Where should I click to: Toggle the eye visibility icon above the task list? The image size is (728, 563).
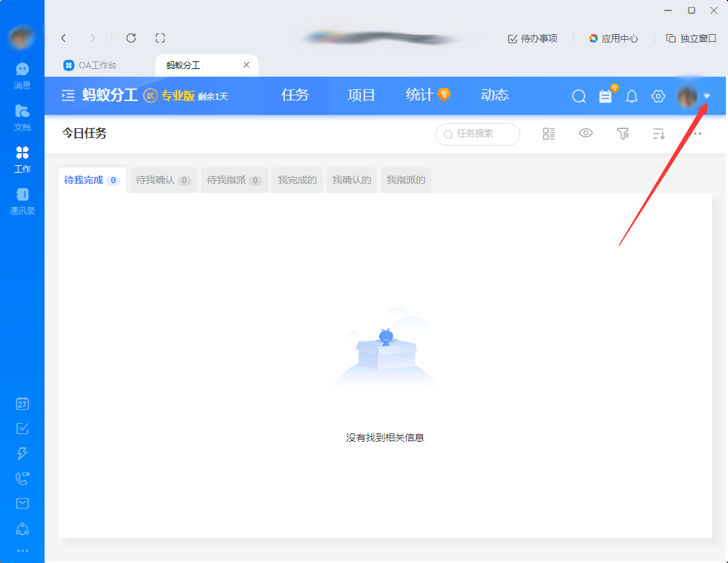tap(586, 132)
